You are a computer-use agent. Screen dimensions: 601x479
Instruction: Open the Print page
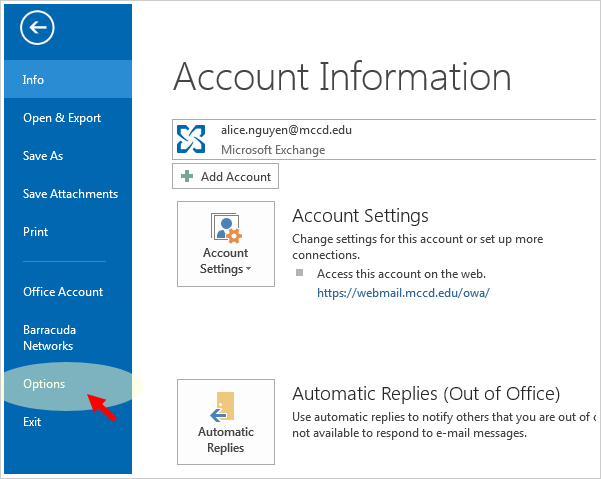[35, 231]
